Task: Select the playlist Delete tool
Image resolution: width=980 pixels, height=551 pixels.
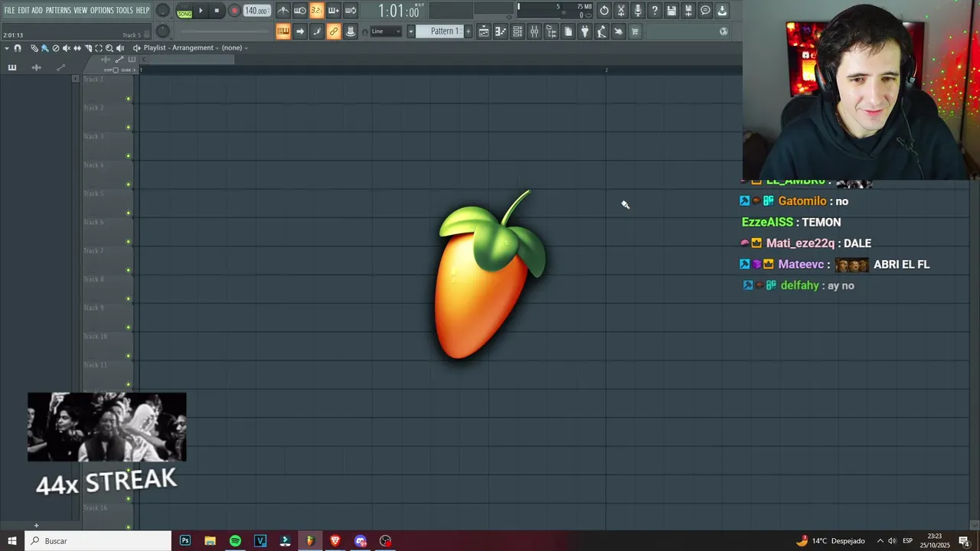Action: coord(55,48)
